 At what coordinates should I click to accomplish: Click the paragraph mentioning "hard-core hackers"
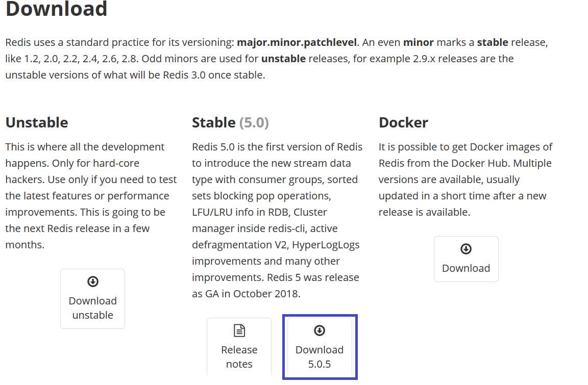click(x=91, y=196)
